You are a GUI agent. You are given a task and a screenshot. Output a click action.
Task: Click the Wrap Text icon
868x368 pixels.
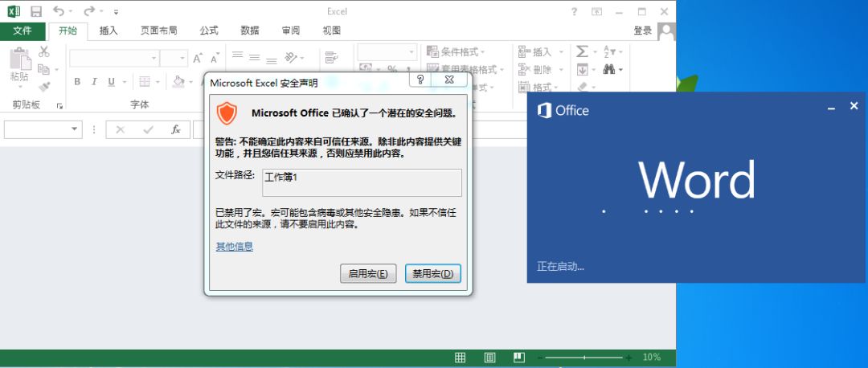pyautogui.click(x=332, y=57)
